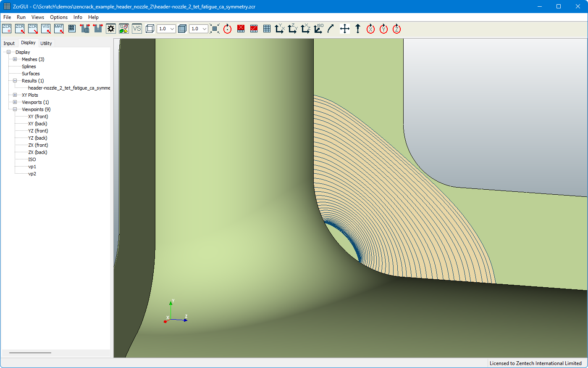Select the vp2 viewpoint

[x=32, y=174]
